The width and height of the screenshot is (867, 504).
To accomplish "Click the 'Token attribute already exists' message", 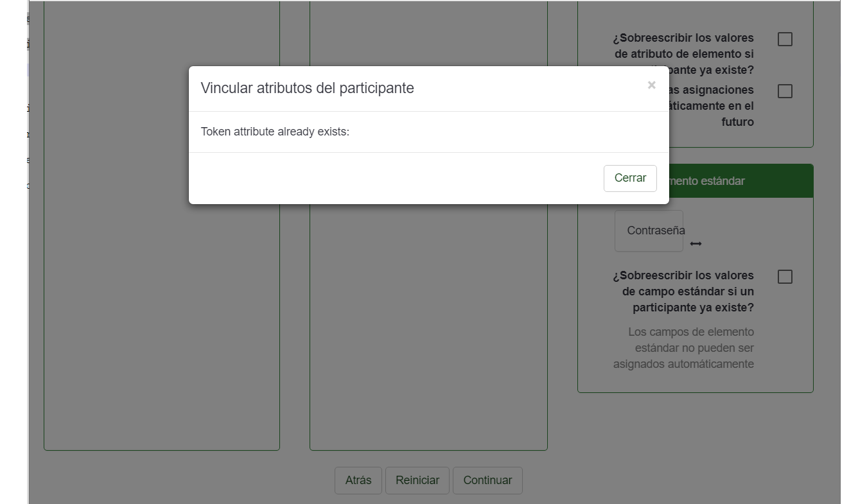I will coord(275,132).
